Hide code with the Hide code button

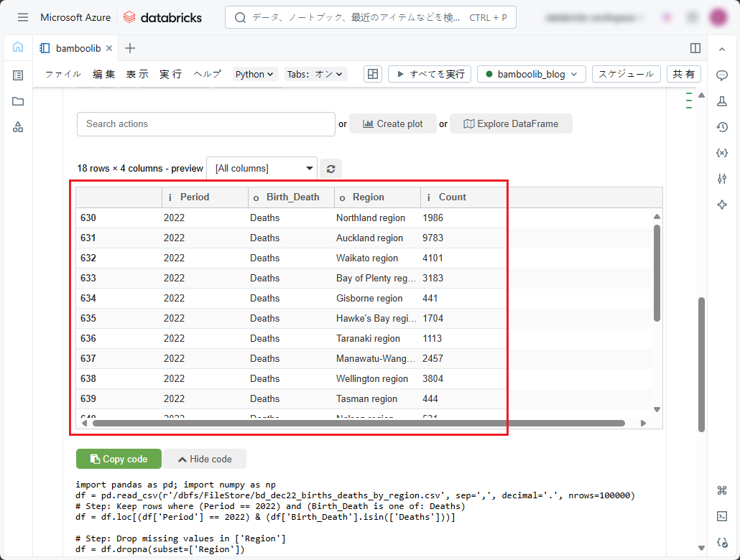[x=205, y=459]
